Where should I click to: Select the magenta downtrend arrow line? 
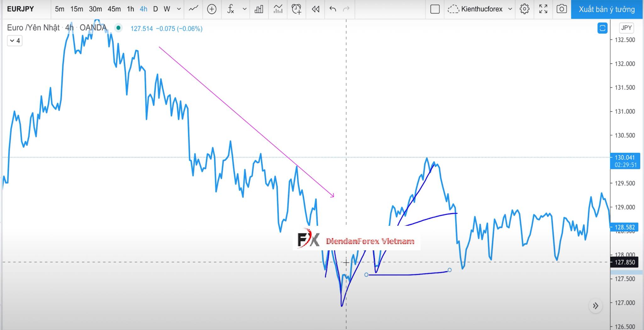coord(246,122)
